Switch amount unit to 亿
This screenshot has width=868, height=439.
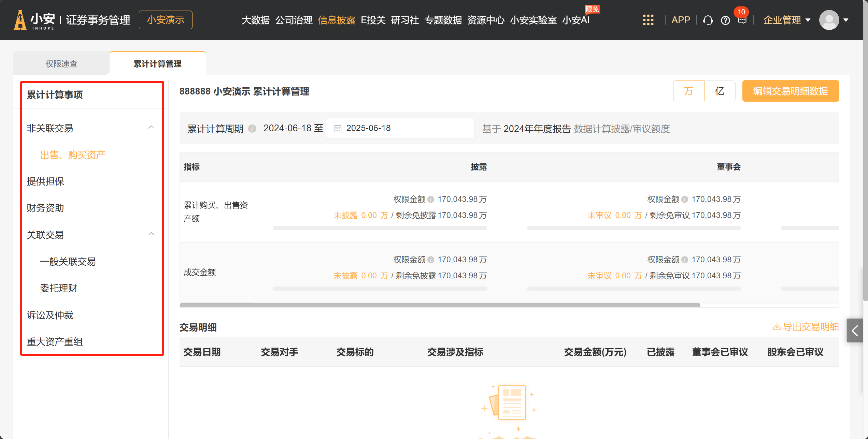tap(720, 91)
